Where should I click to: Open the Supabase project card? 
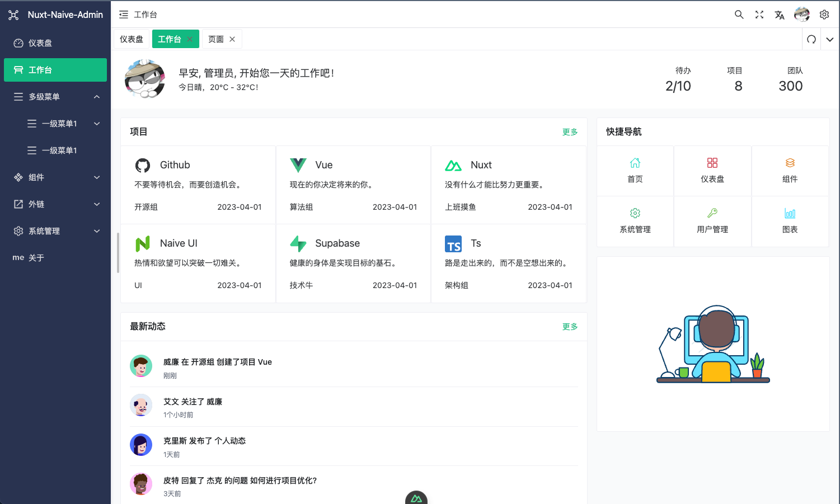click(x=353, y=263)
